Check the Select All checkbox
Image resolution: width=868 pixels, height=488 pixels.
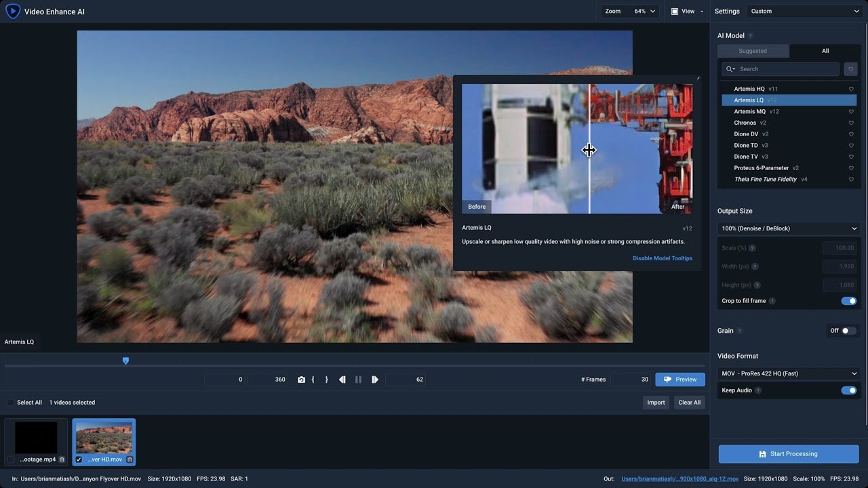click(9, 402)
